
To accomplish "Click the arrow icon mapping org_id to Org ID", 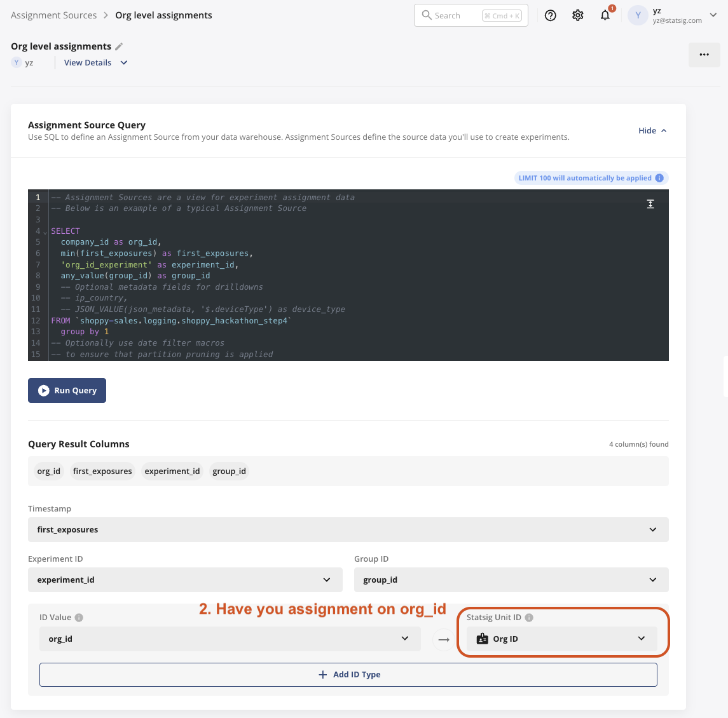I will coord(443,639).
